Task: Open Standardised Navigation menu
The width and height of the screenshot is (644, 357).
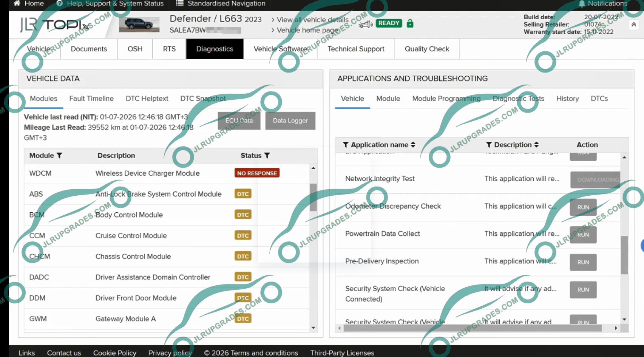Action: click(221, 3)
